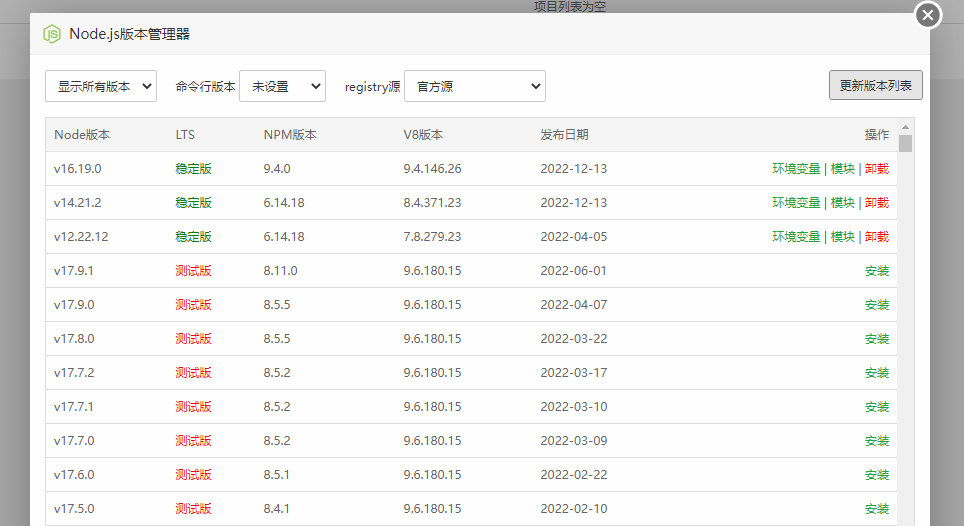Click 卸载 for v16.19.0

click(877, 168)
